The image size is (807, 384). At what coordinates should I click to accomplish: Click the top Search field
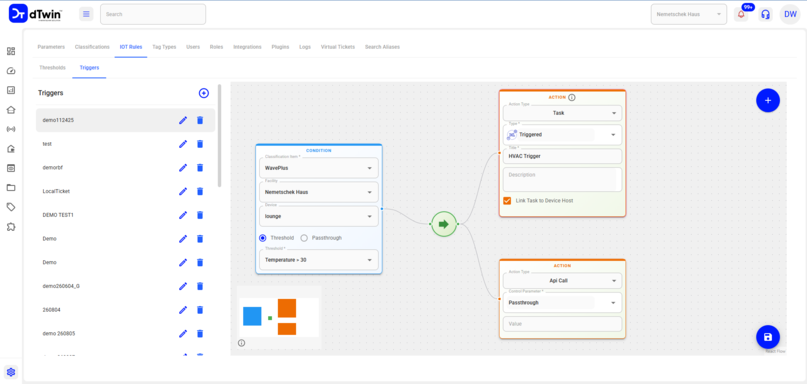pyautogui.click(x=153, y=14)
